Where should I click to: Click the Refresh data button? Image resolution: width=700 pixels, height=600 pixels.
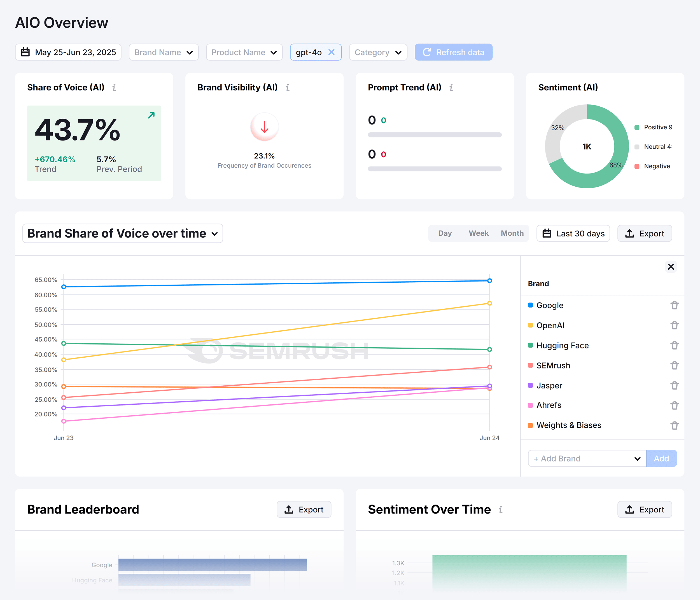(x=453, y=52)
